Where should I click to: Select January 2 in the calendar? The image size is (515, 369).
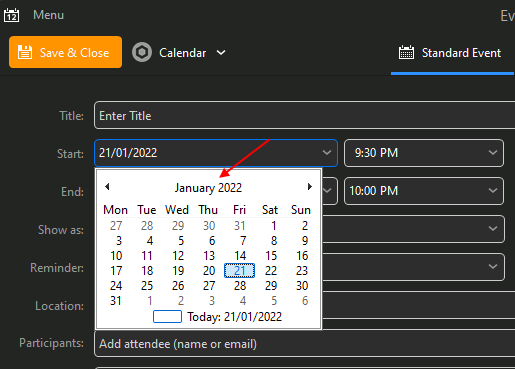305,226
